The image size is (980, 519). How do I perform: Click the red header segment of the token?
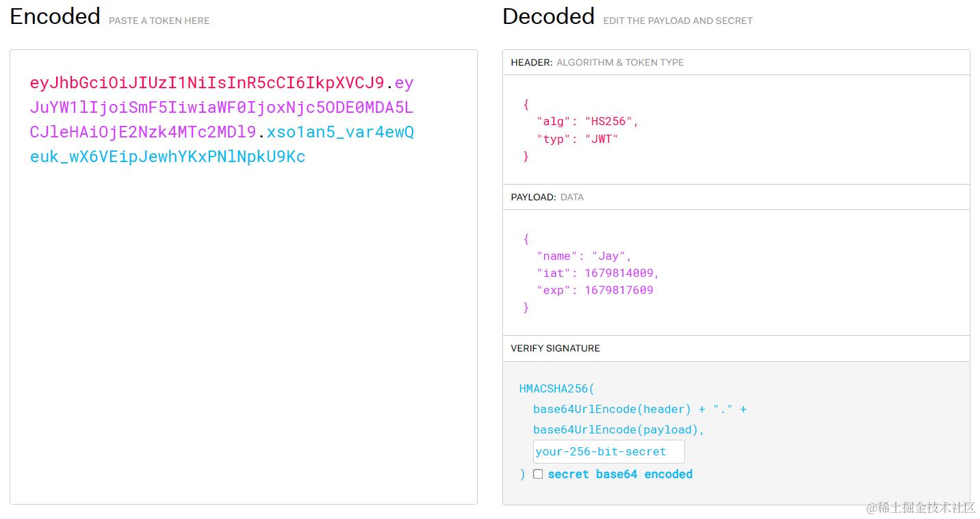(207, 83)
